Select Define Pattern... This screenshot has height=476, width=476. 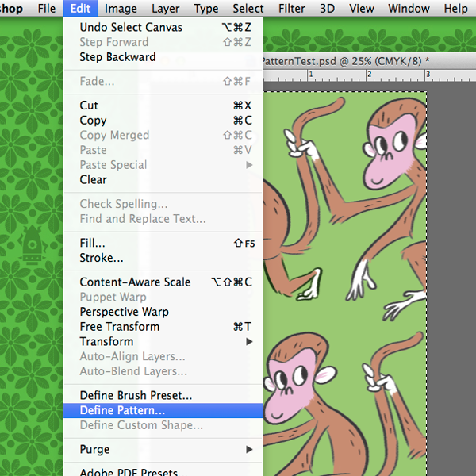pyautogui.click(x=163, y=410)
